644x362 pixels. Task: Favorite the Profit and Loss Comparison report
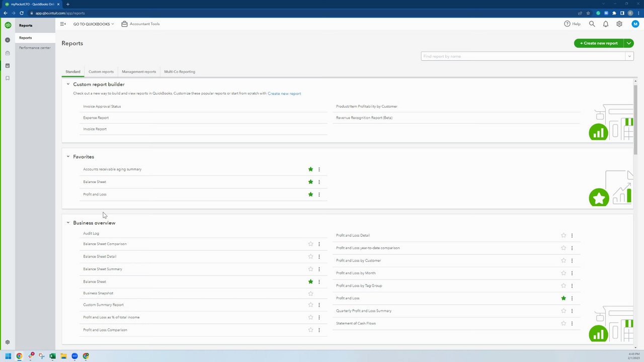click(310, 330)
